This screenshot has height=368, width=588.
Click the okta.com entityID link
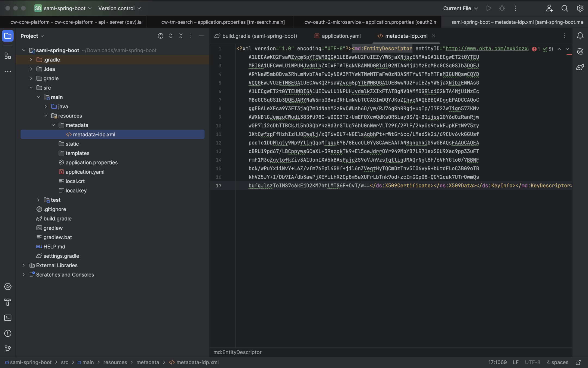pyautogui.click(x=487, y=49)
